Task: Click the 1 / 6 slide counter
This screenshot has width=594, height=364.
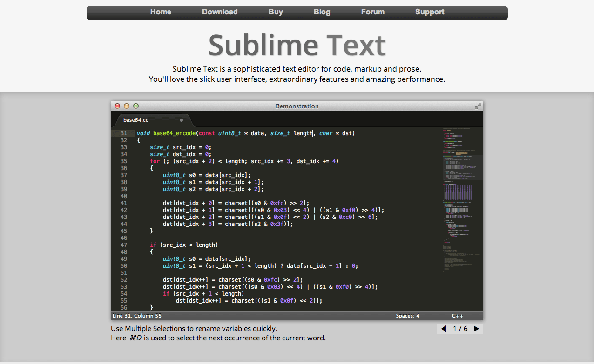Action: point(460,329)
